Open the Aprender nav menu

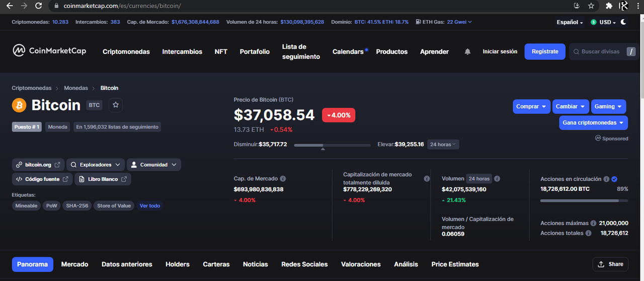coord(434,52)
